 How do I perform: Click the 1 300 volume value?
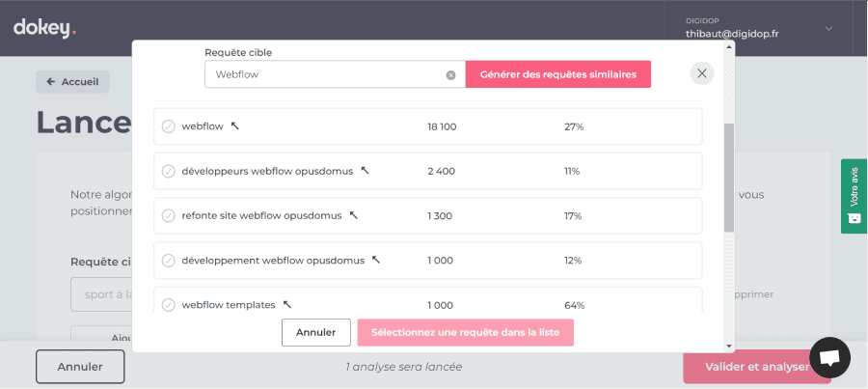[x=440, y=216]
